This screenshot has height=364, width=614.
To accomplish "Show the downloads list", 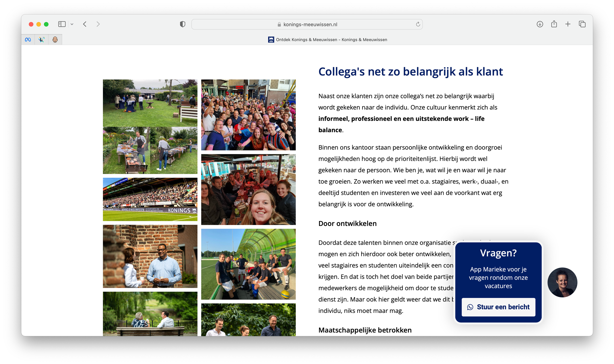I will click(x=540, y=24).
